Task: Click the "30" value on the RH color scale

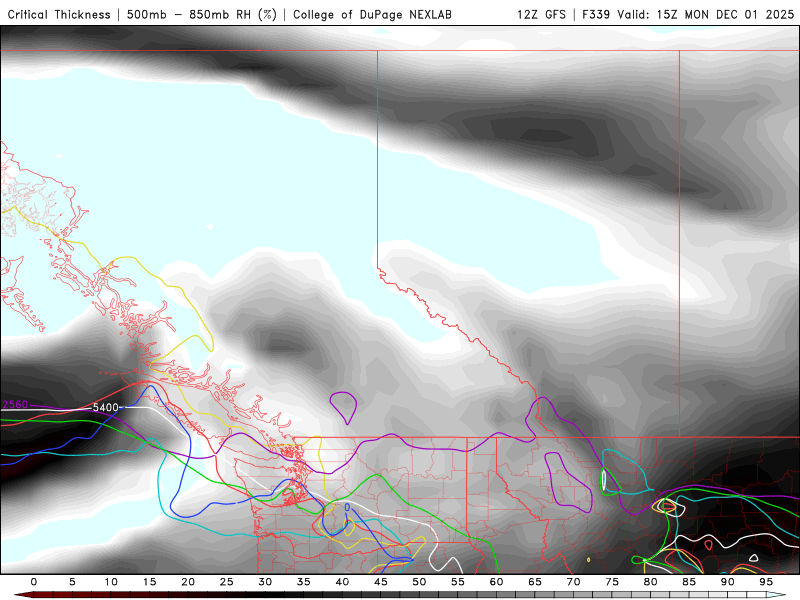Action: click(265, 582)
